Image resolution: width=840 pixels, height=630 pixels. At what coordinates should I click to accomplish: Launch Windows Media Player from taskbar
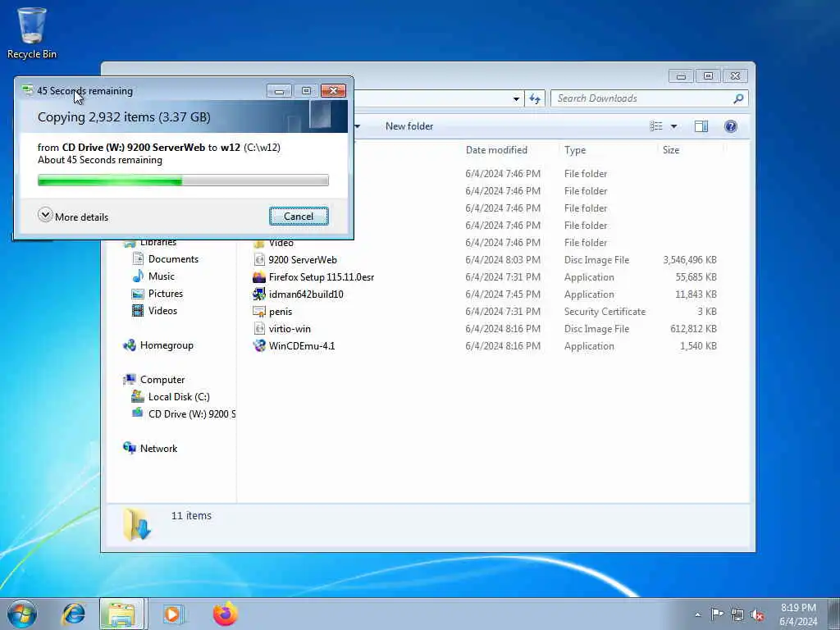click(173, 614)
